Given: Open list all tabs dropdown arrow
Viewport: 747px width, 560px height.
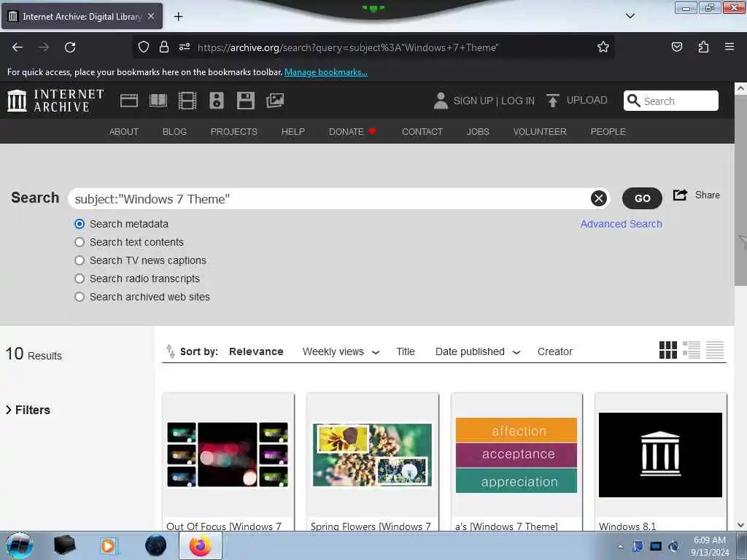Looking at the screenshot, I should coord(630,16).
